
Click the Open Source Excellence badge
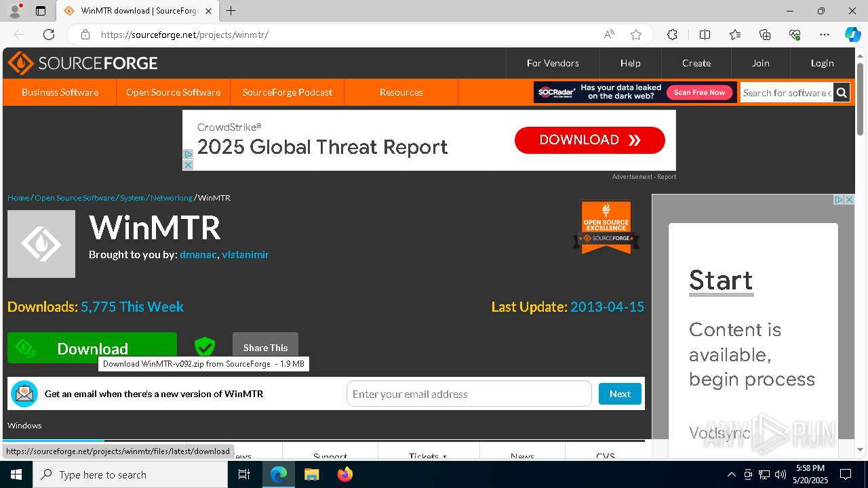tap(606, 228)
